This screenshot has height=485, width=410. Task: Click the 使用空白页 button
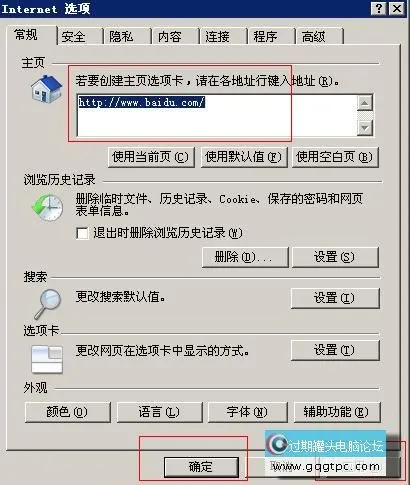(x=335, y=157)
